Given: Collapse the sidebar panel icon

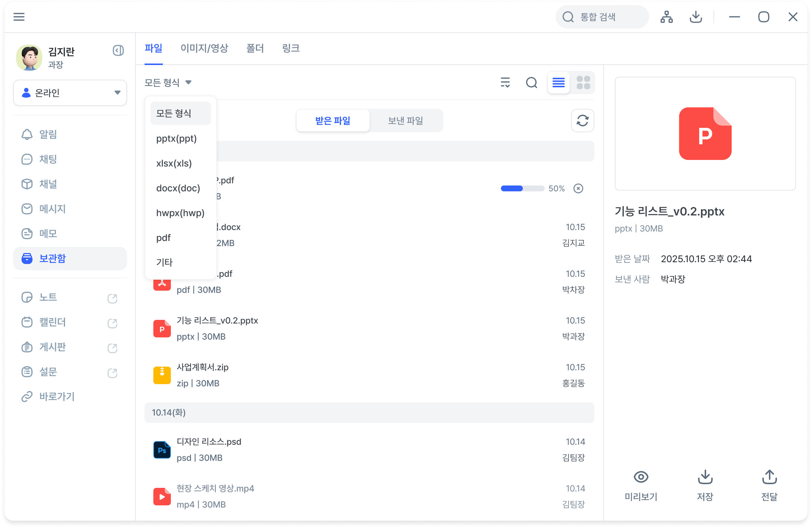Looking at the screenshot, I should [118, 50].
